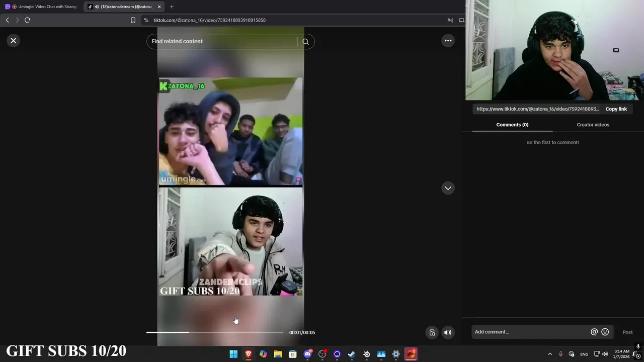
Task: Click the cast icon near address bar
Action: [451, 20]
